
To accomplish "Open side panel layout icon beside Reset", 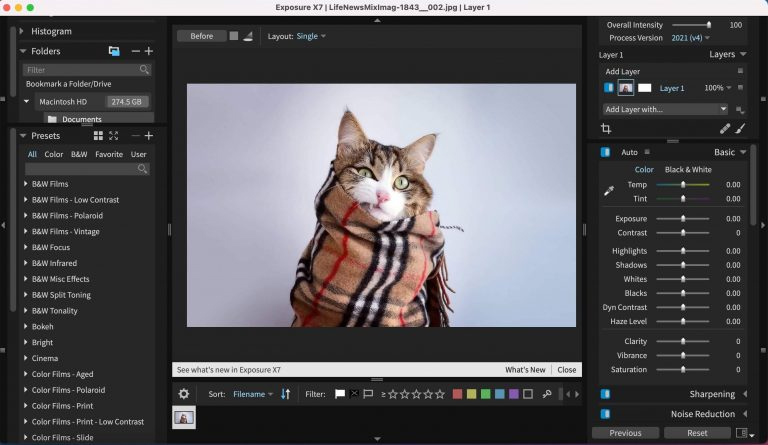I will (x=741, y=433).
